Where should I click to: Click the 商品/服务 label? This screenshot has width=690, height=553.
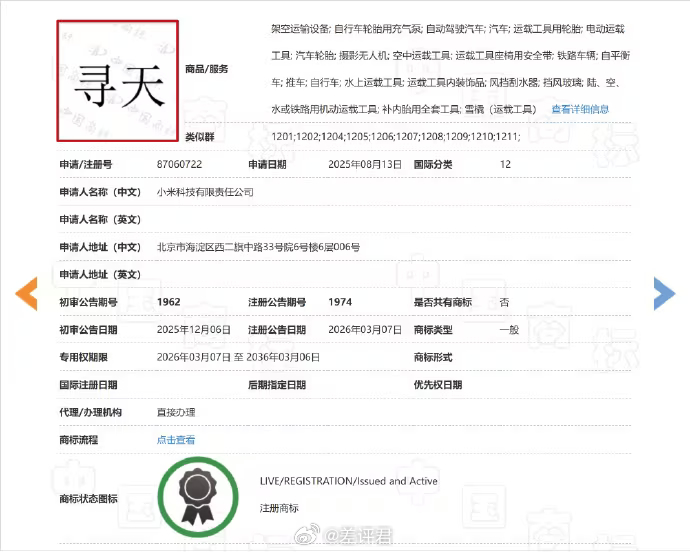(206, 69)
